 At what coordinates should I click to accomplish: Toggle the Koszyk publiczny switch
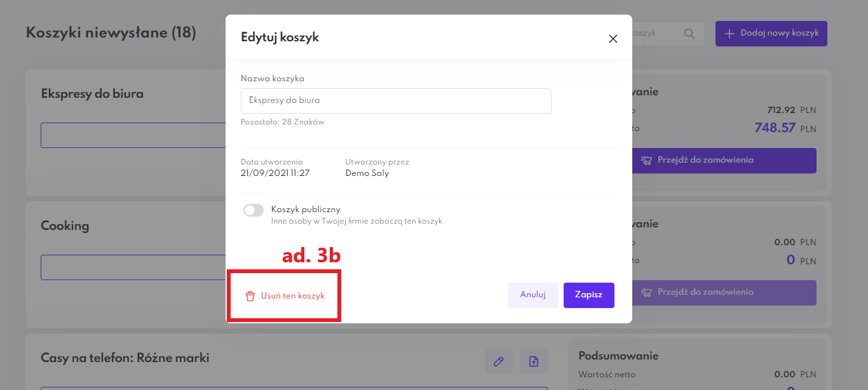pos(254,210)
